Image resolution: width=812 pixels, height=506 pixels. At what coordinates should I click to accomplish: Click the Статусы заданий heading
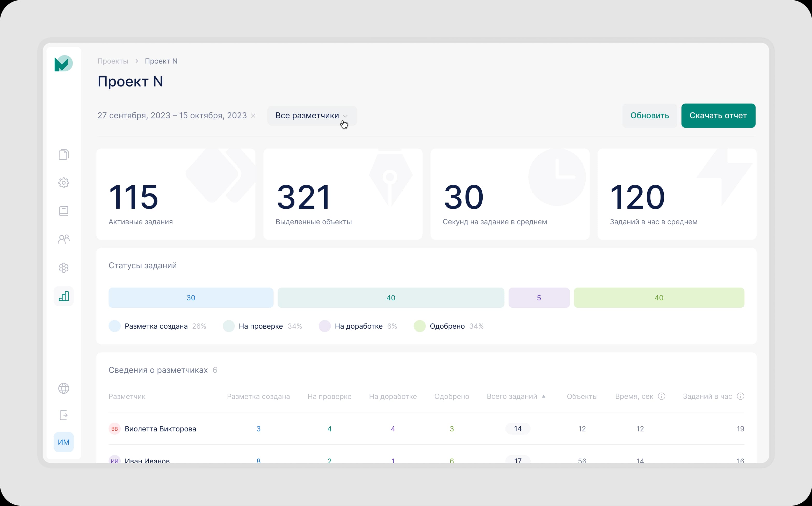(x=142, y=265)
